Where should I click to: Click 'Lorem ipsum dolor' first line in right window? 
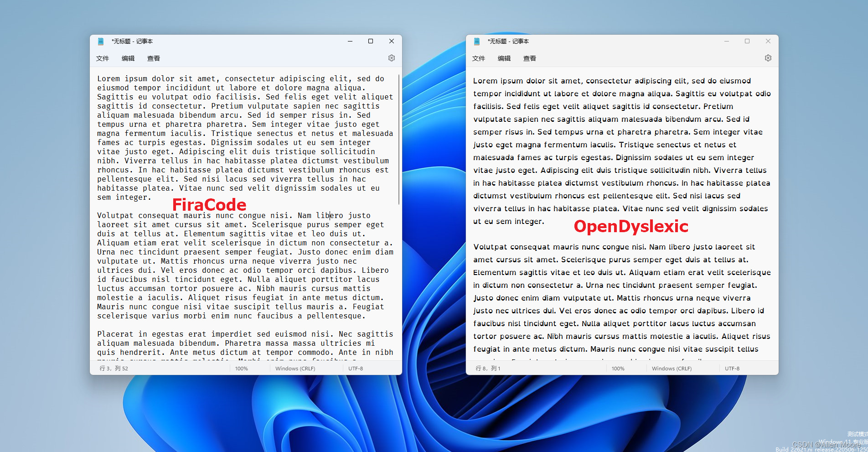point(612,81)
